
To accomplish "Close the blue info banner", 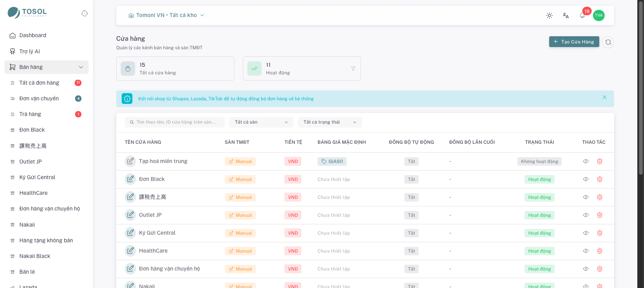I will (605, 97).
